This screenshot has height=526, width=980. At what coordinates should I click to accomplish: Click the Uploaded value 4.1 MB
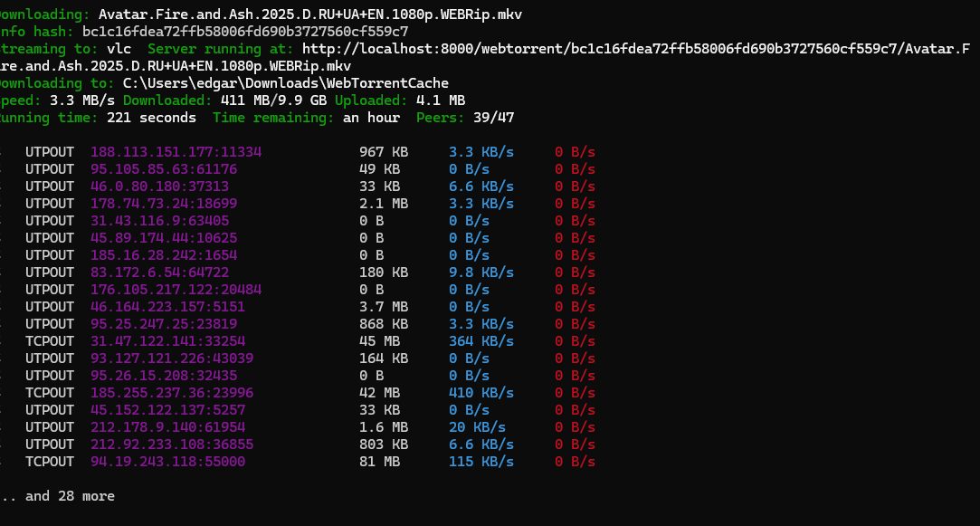click(x=441, y=100)
